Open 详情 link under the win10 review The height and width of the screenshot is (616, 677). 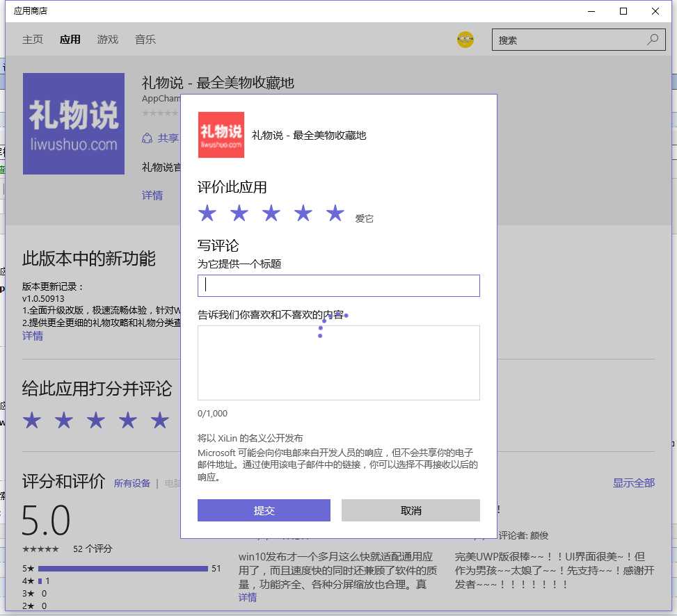click(x=248, y=597)
